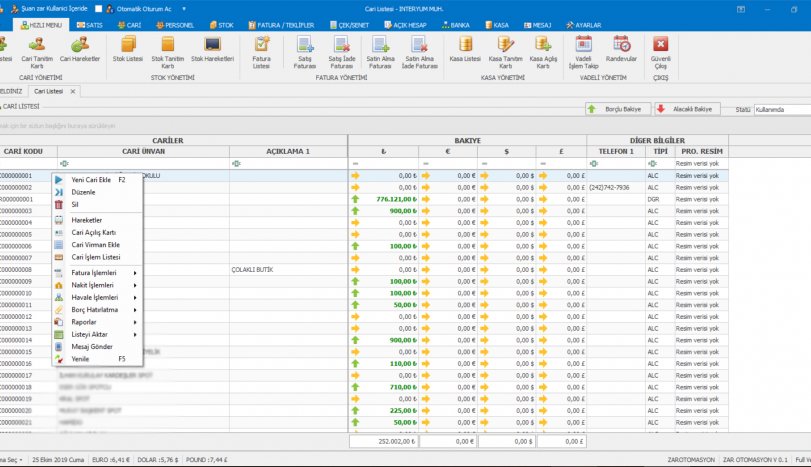The image size is (811, 467).
Task: Click TELEFON 1 filter row field
Action: click(616, 163)
